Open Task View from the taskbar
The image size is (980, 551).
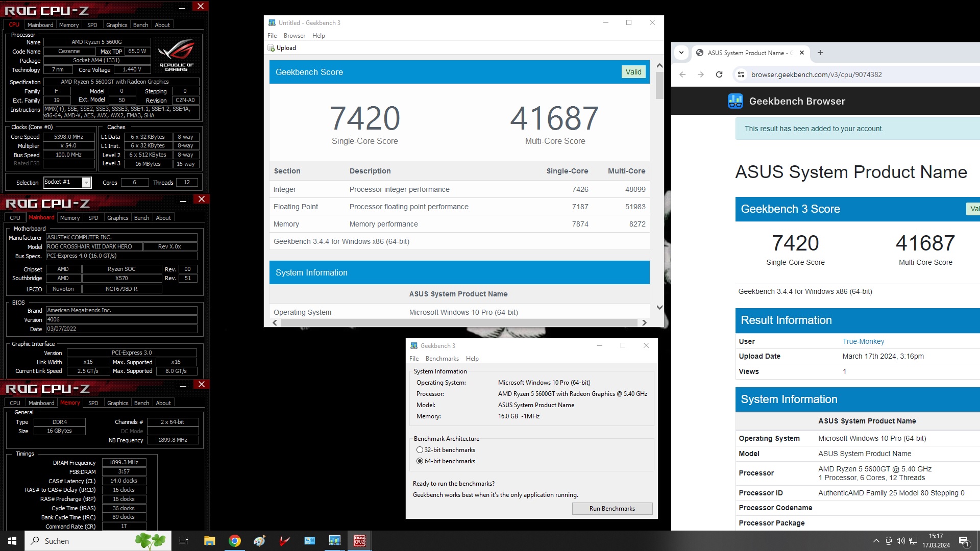184,541
